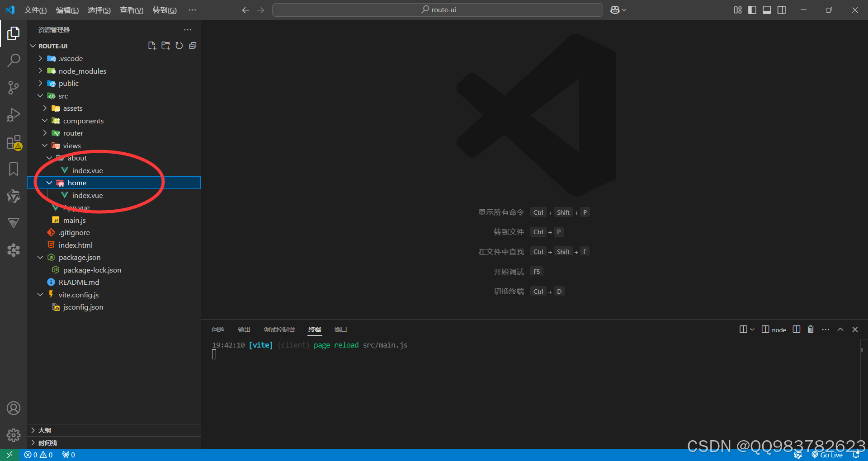Open the Extensions view

14,142
